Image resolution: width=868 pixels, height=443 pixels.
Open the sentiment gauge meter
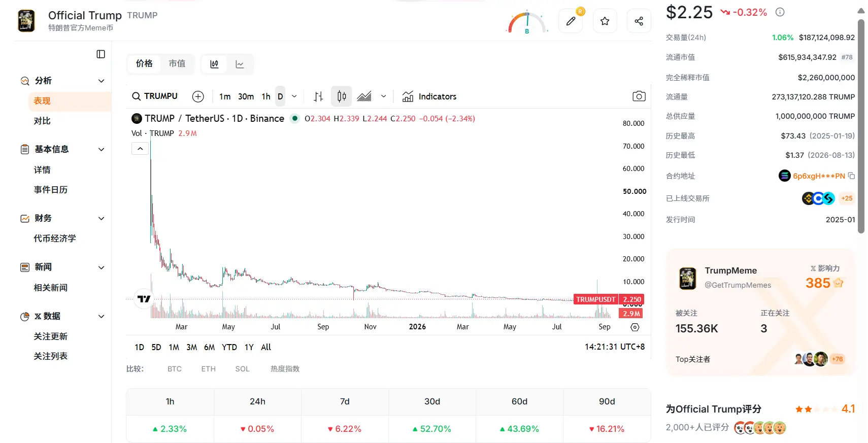(527, 22)
